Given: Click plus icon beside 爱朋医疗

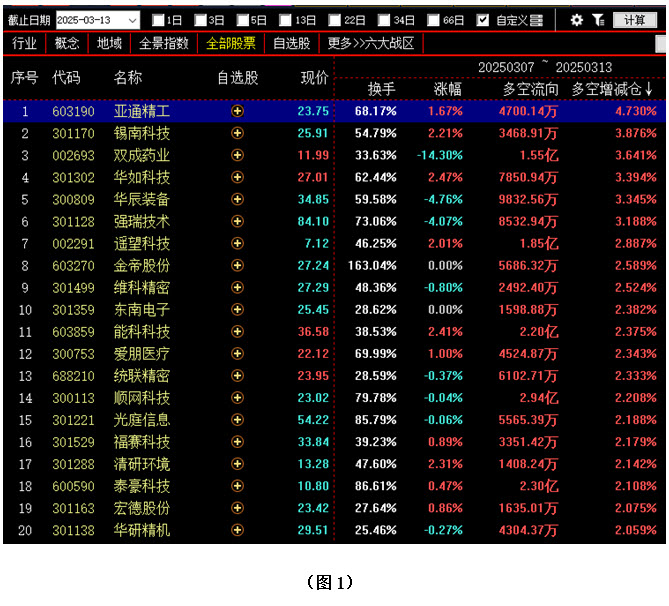Looking at the screenshot, I should coord(237,353).
